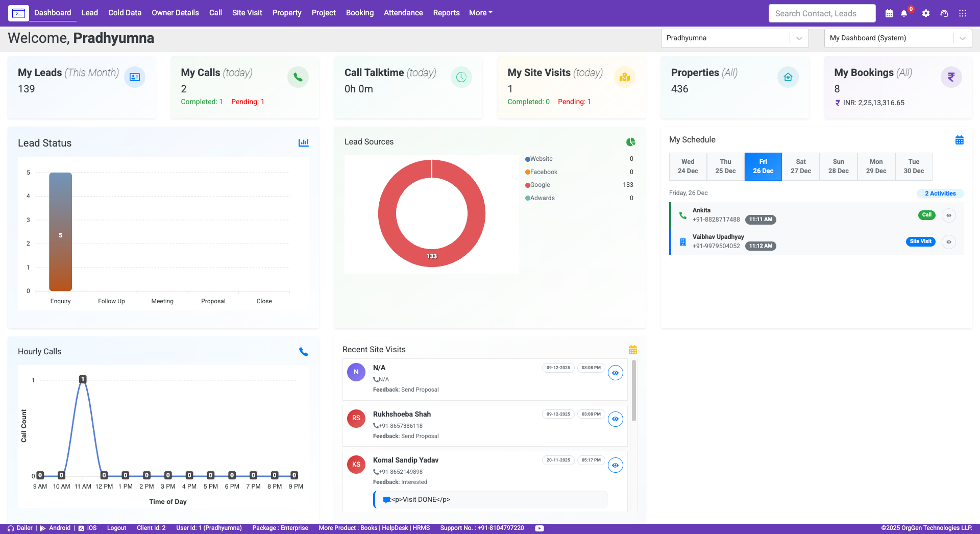Click the support headset icon
Screen dimensions: 980x534
[944, 13]
